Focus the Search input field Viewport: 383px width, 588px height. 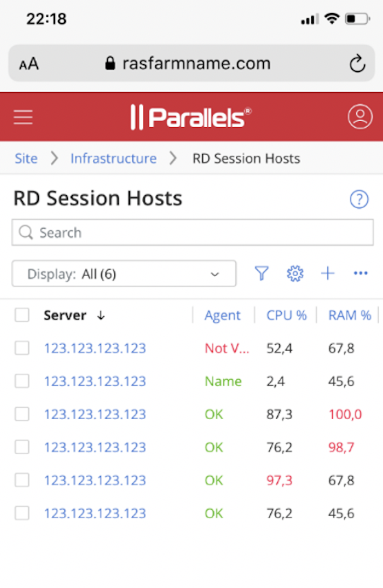tap(193, 233)
